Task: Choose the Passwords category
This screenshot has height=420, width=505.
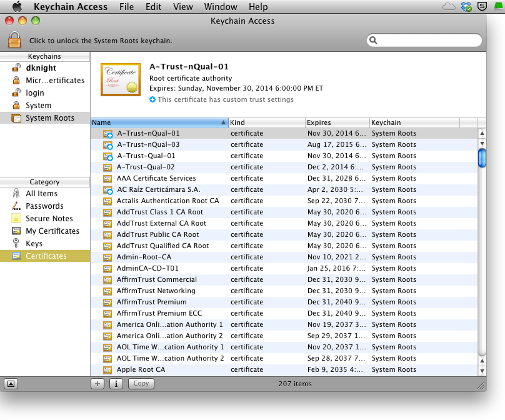Action: click(x=45, y=206)
